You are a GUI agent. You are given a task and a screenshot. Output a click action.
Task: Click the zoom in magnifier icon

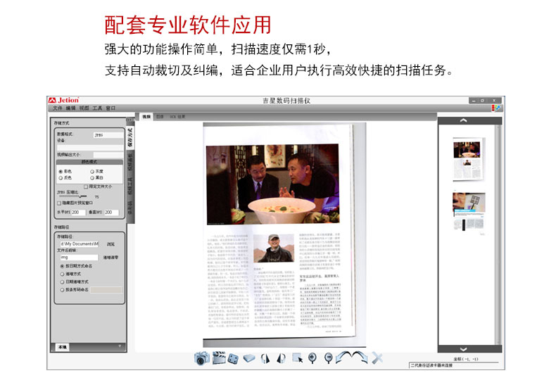point(313,358)
